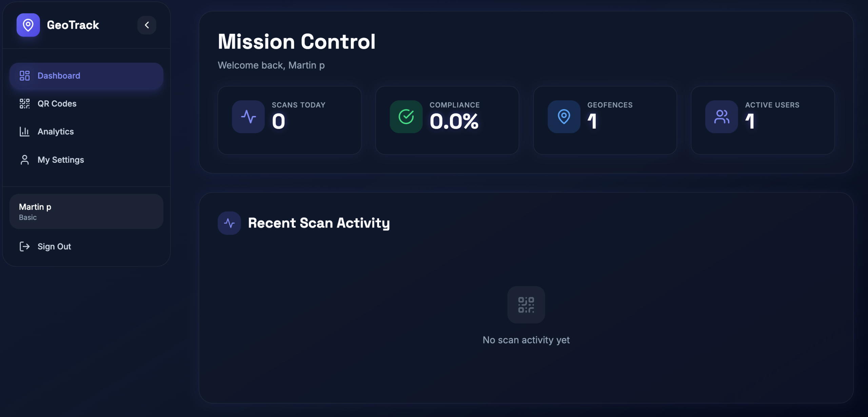The image size is (868, 417).
Task: Open the Martin p Basic profile card
Action: click(86, 212)
